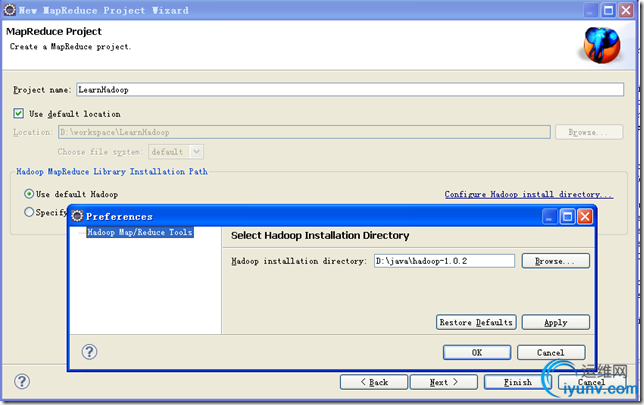Screen dimensions: 644x405
Task: Click the Preferences title bar gear icon
Action: pyautogui.click(x=77, y=216)
